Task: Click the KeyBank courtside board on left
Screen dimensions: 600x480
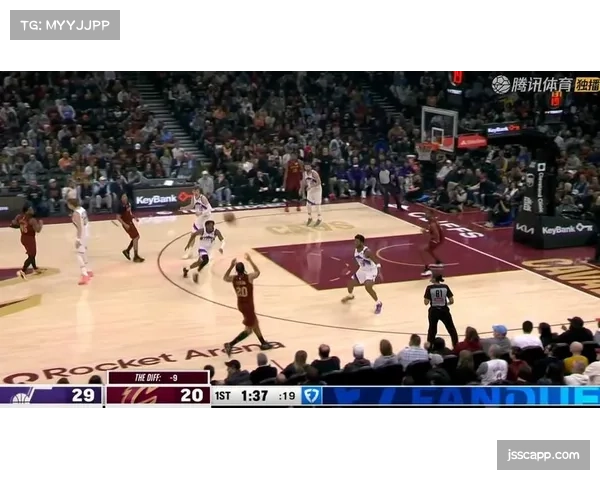Action: click(159, 199)
